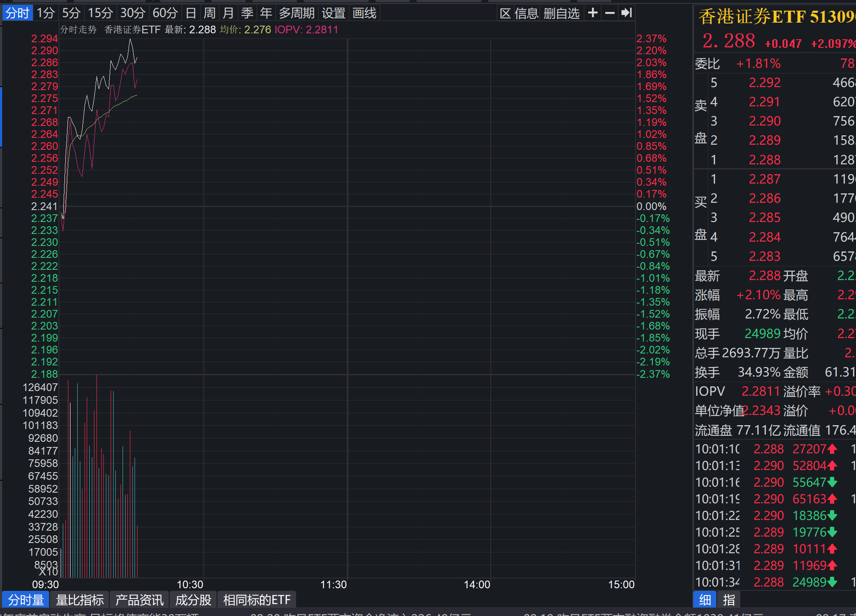This screenshot has height=616, width=856.
Task: Open the 月 monthly chart
Action: pyautogui.click(x=229, y=13)
